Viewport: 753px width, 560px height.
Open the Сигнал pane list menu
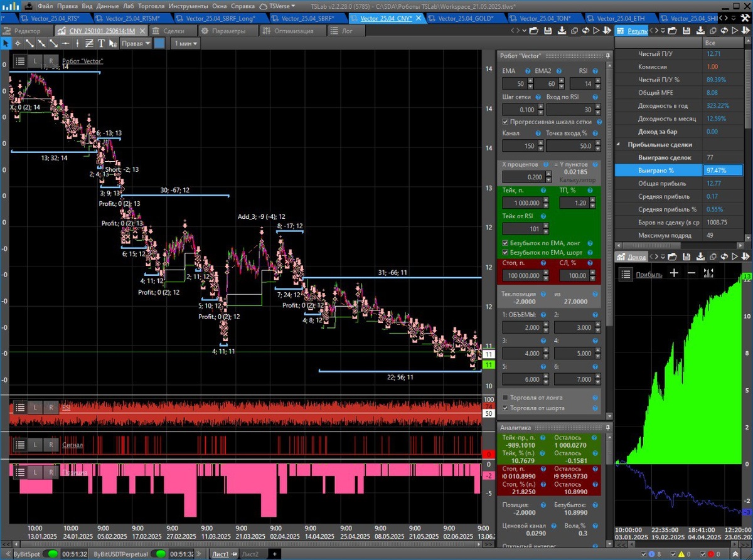20,445
